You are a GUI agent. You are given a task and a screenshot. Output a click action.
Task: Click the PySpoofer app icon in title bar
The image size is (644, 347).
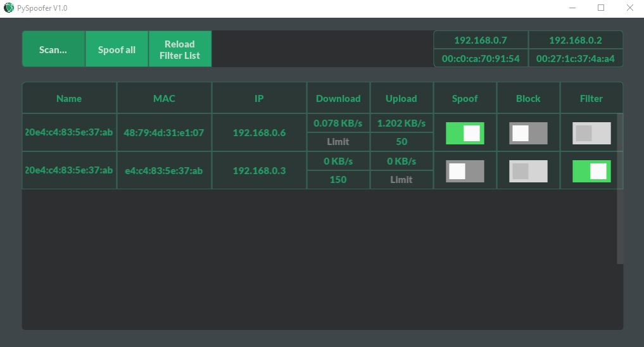click(x=9, y=8)
